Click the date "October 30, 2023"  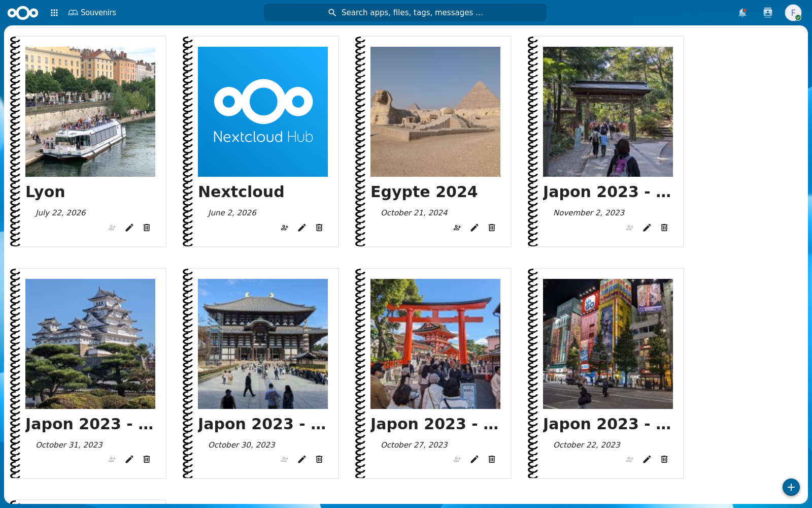242,445
